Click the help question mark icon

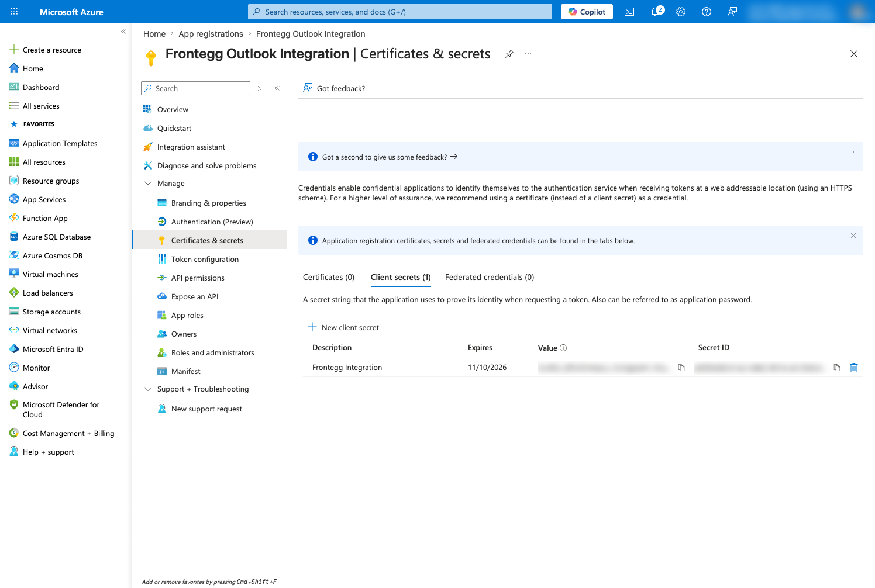[x=707, y=12]
